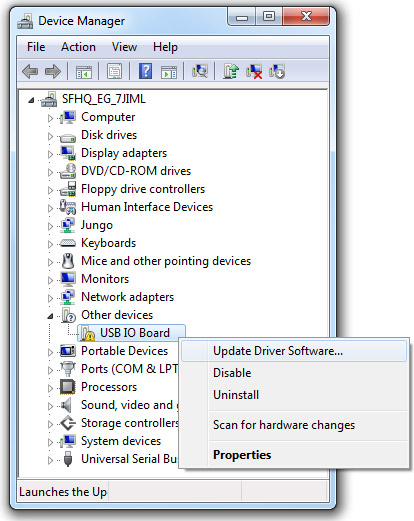414x521 pixels.
Task: Maximize the Device Manager window
Action: tap(269, 17)
